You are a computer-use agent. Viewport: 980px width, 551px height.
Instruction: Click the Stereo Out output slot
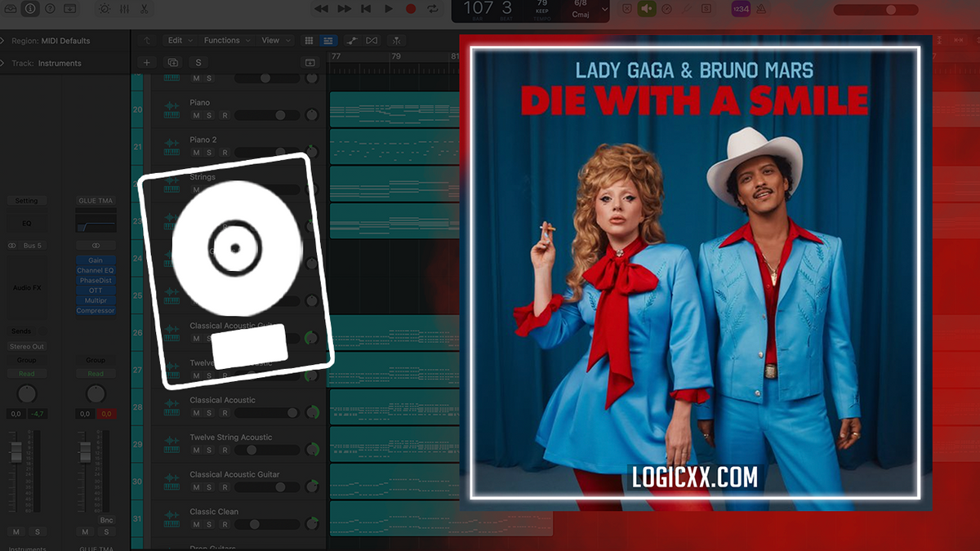point(27,347)
